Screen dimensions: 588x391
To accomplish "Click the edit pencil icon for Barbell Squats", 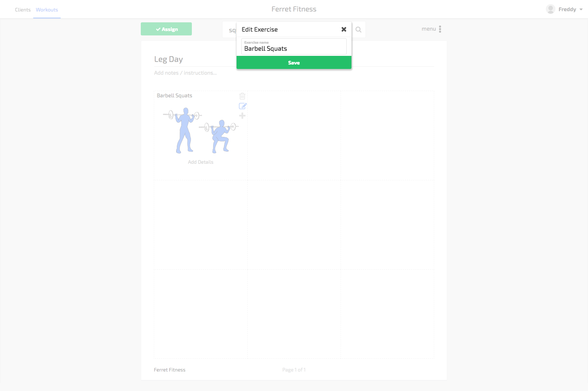I will pos(243,106).
